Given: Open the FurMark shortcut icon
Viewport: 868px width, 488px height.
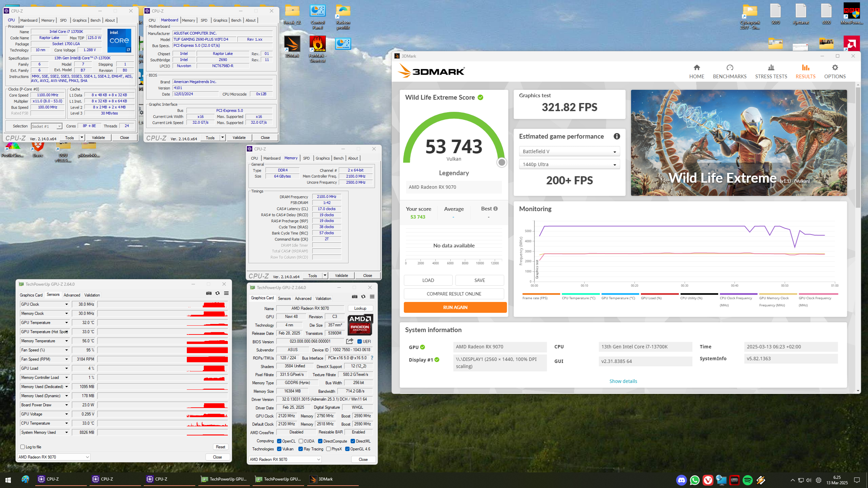Looking at the screenshot, I should tap(317, 49).
